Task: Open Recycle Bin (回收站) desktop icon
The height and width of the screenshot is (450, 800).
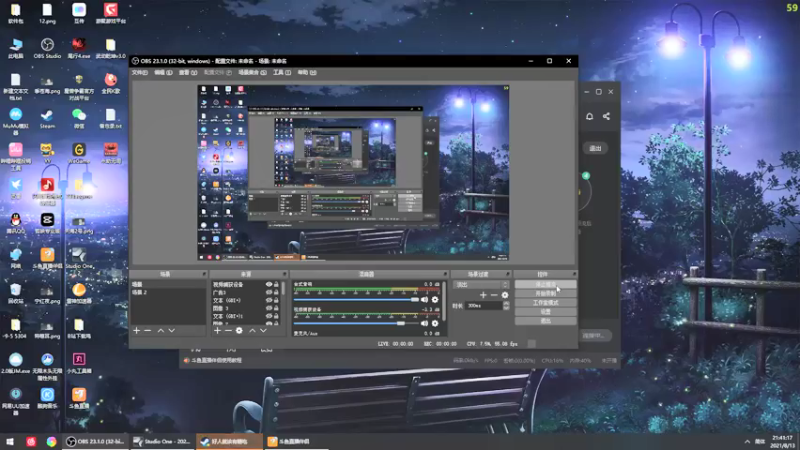Action: tap(16, 293)
